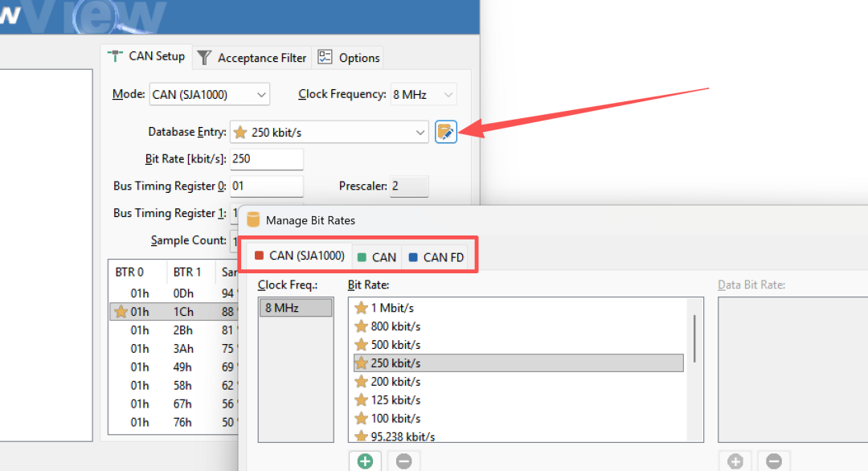
Task: Select table row 01h 1Ch
Action: pos(174,312)
